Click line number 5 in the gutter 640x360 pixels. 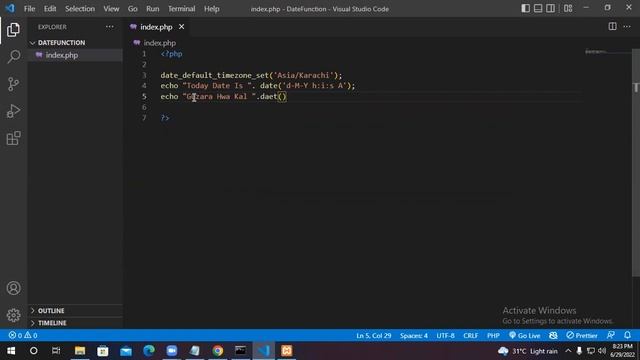coord(144,97)
